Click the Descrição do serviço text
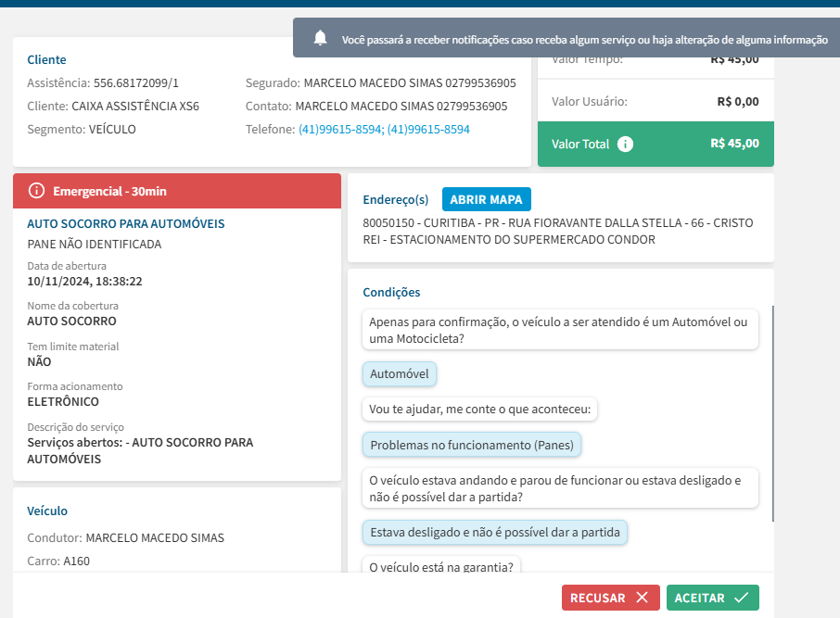Viewport: 840px width, 618px height. pos(140,450)
